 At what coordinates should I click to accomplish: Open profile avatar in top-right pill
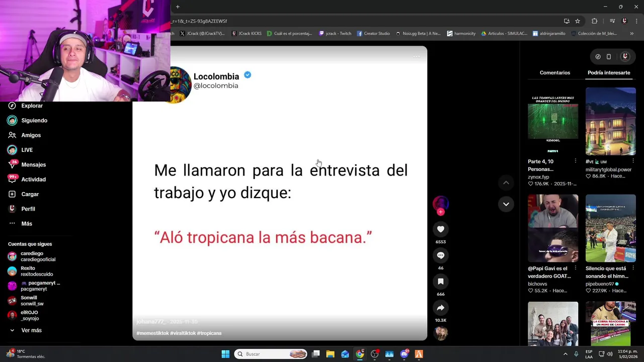(625, 57)
